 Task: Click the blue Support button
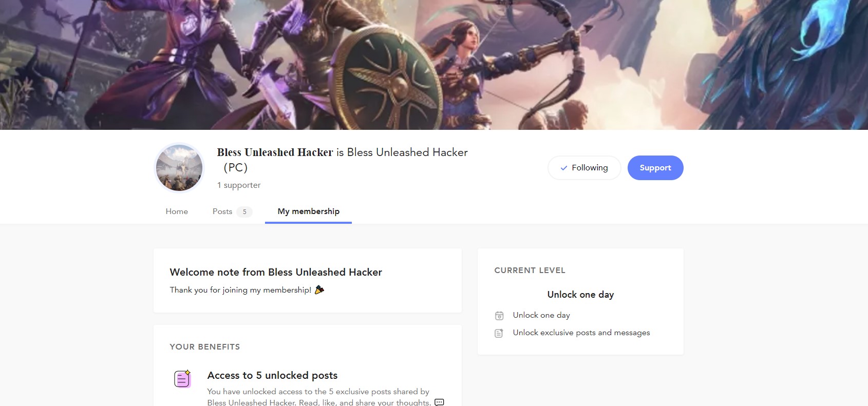click(x=655, y=168)
